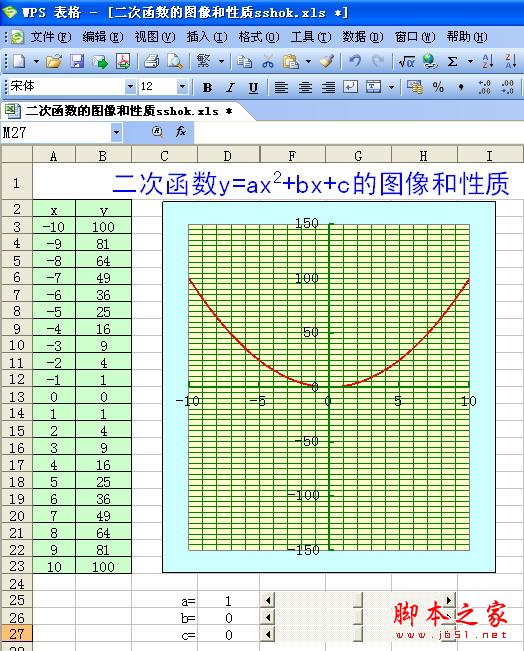Image resolution: width=524 pixels, height=651 pixels.
Task: Open the 工具(T) menu
Action: click(311, 37)
